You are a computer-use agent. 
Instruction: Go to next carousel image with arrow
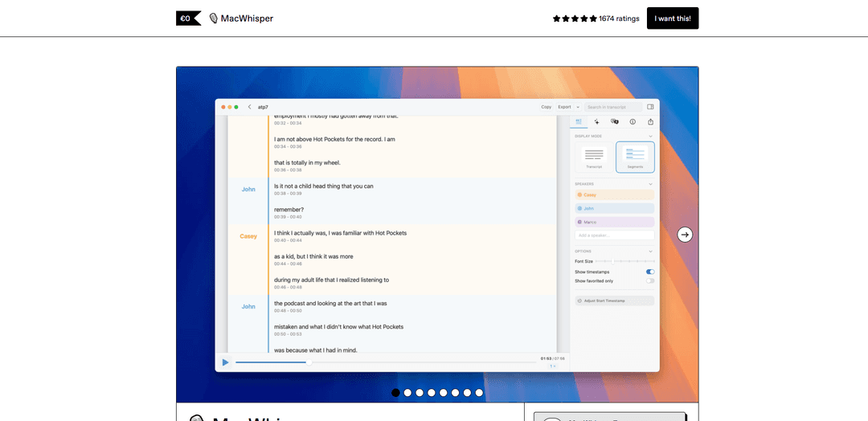pyautogui.click(x=685, y=235)
